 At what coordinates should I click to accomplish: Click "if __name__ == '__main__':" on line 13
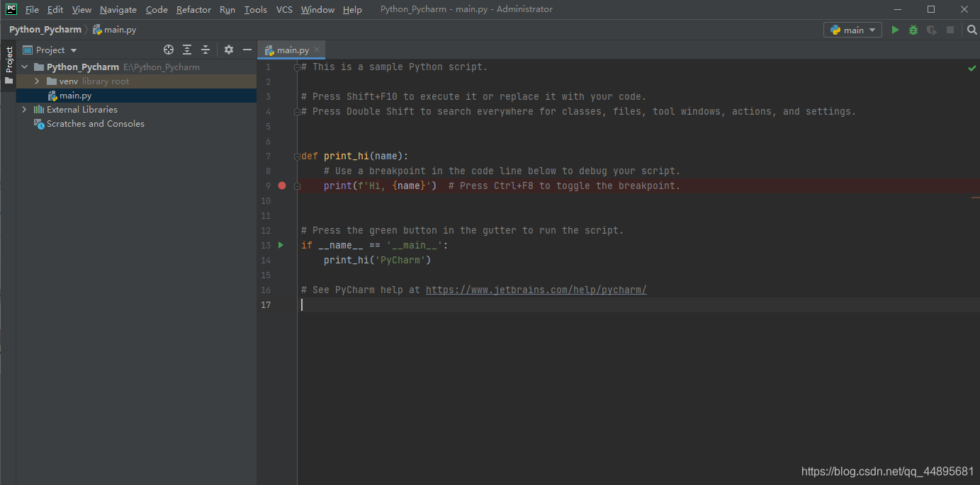point(375,245)
